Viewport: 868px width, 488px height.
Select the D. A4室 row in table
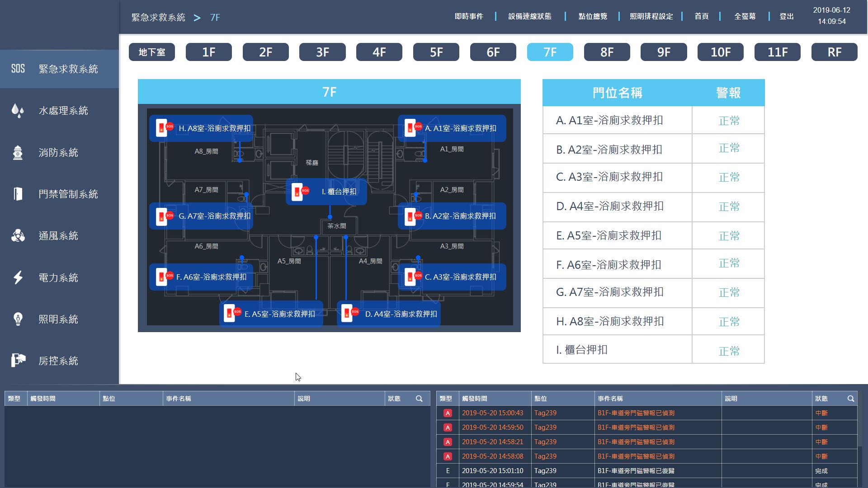[x=653, y=206]
